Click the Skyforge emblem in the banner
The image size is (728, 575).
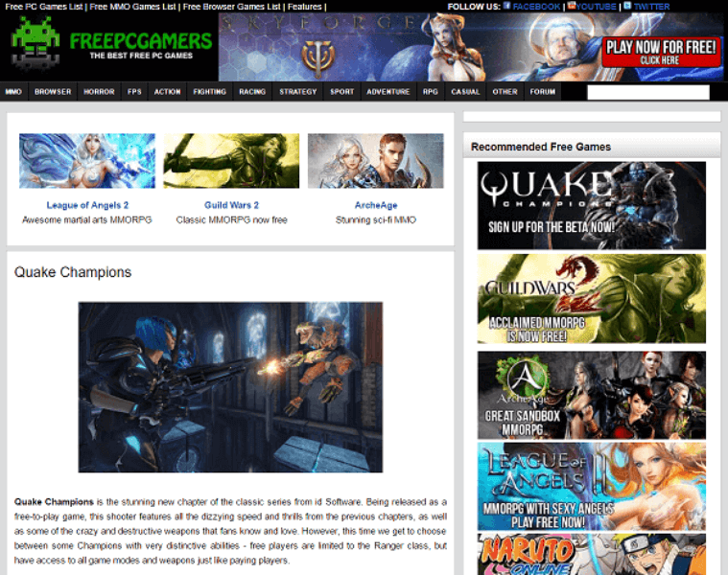(x=318, y=57)
